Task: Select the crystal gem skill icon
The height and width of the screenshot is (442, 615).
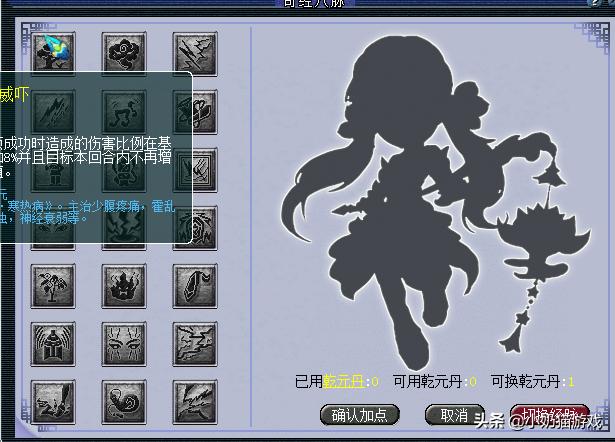Action: [x=195, y=286]
